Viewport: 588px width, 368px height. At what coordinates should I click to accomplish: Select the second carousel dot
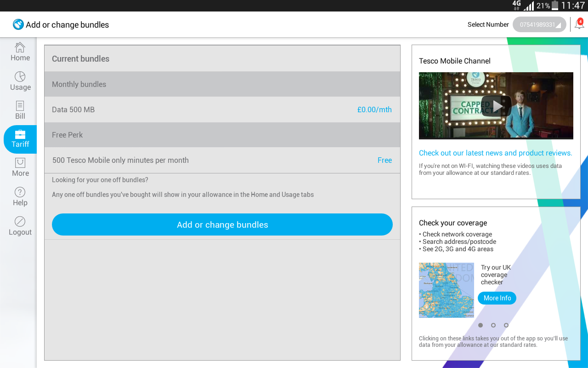493,325
